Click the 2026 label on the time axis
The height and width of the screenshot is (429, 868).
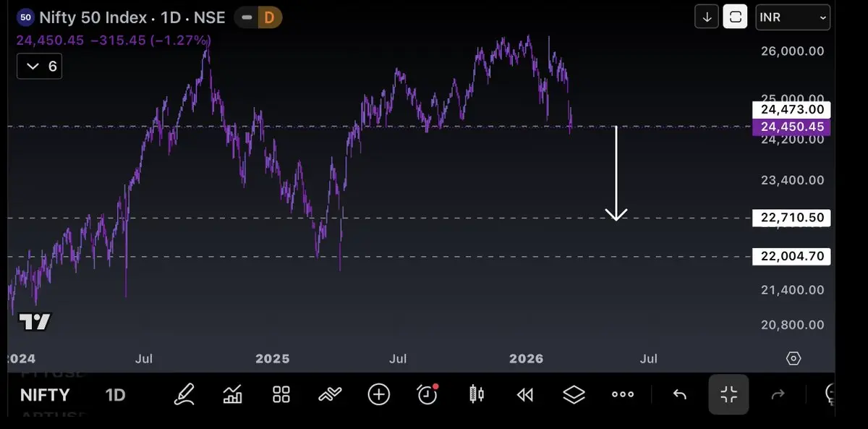[x=527, y=359]
